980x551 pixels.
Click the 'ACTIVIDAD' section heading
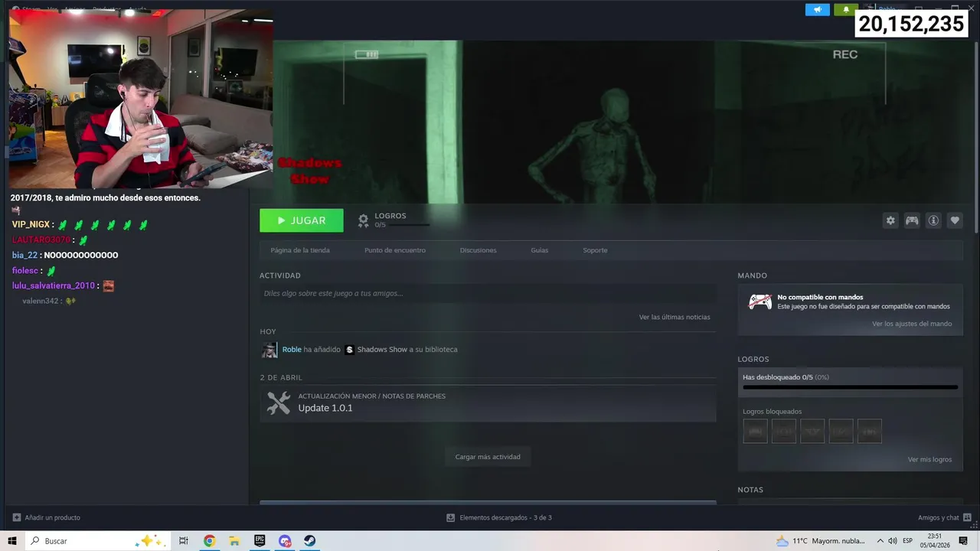[x=280, y=275]
